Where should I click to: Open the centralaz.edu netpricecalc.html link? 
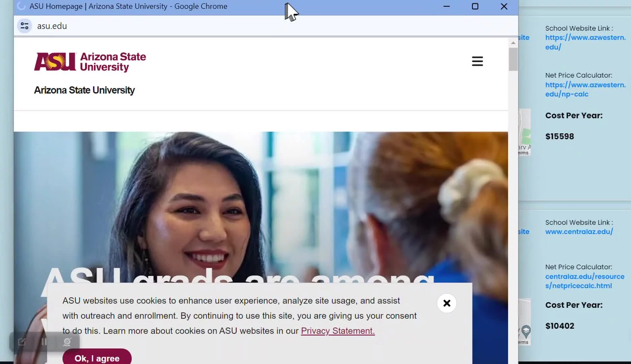coord(585,281)
